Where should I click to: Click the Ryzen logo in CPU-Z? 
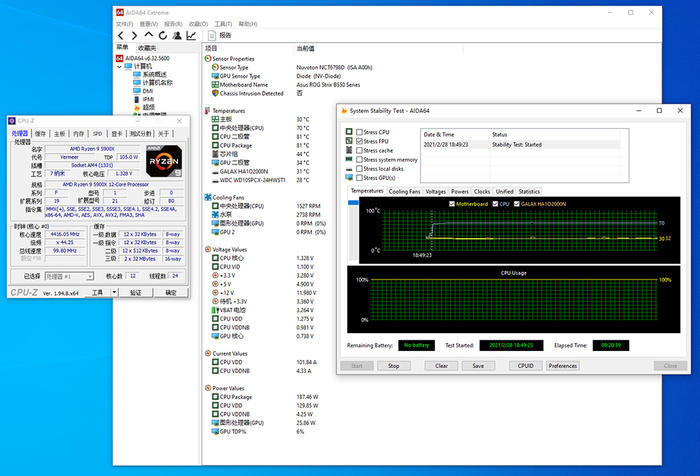pyautogui.click(x=163, y=161)
